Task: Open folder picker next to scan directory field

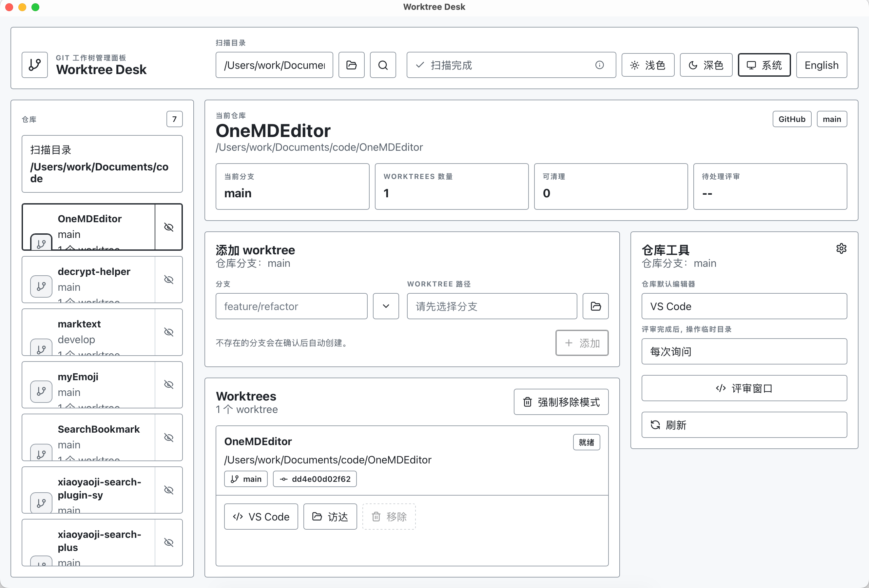Action: (352, 65)
